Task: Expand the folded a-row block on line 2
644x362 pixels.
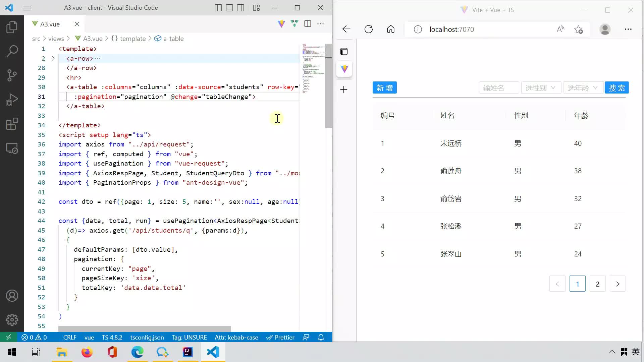Action: click(x=53, y=58)
